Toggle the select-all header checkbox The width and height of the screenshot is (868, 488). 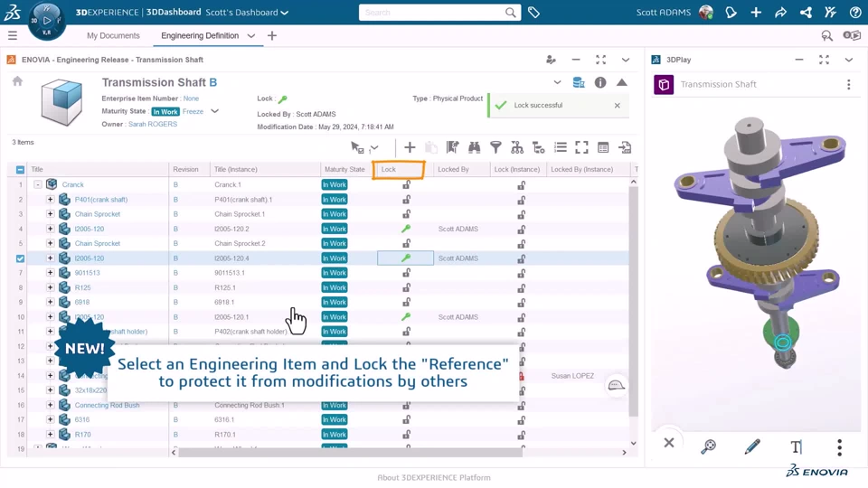coord(20,170)
